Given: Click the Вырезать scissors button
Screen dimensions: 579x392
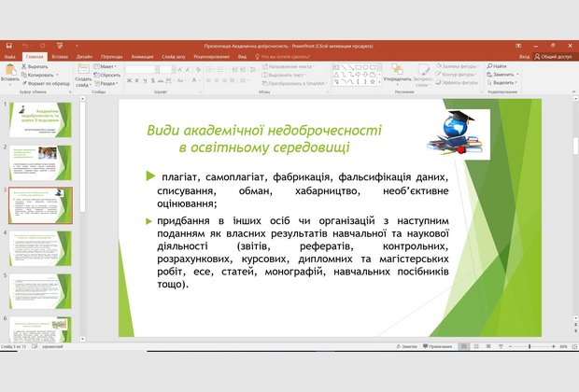Looking at the screenshot, I should [x=35, y=66].
